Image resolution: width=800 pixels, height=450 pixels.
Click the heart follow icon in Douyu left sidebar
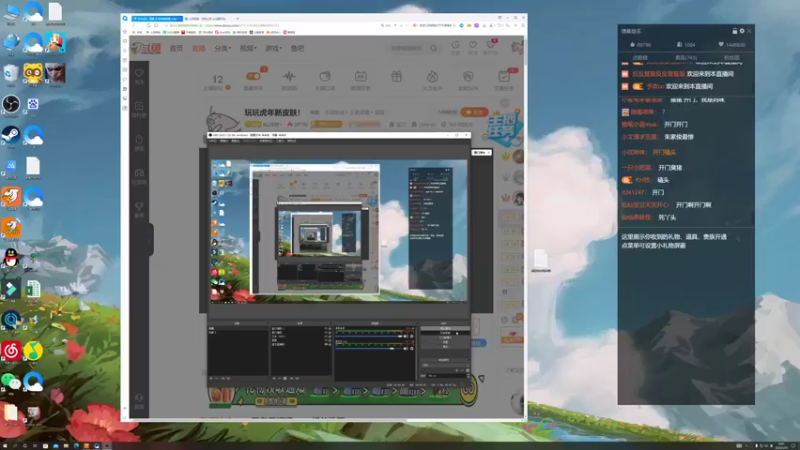[139, 73]
